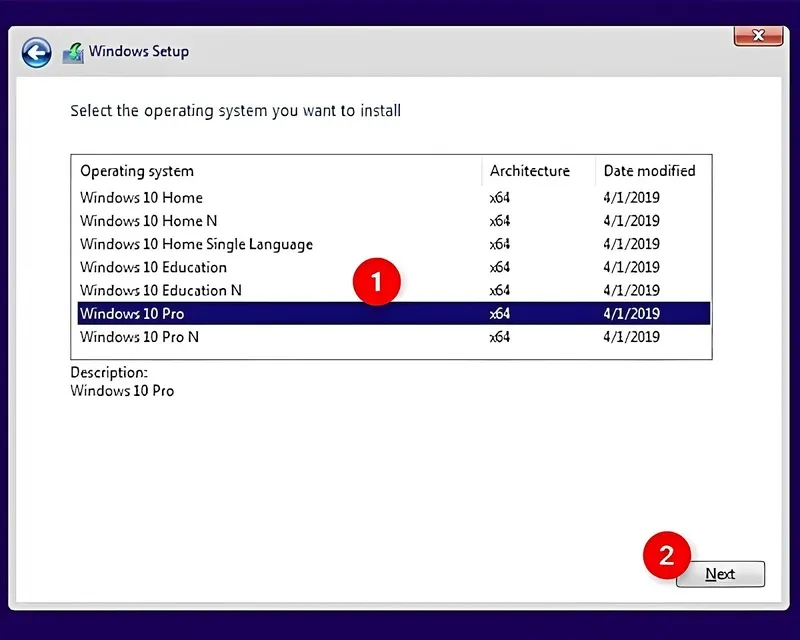Click the Windows Setup title bar icon
The height and width of the screenshot is (640, 800).
(72, 50)
